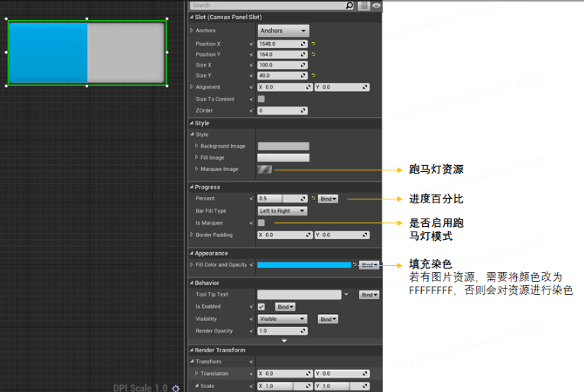The width and height of the screenshot is (584, 392).
Task: Click the Percent 0.5 slider field
Action: (x=282, y=199)
